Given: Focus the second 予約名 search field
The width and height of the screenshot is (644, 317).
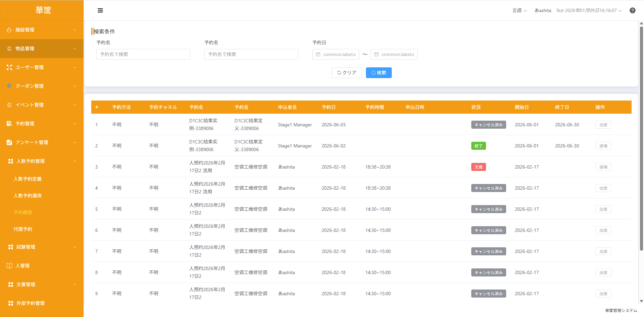Looking at the screenshot, I should [x=251, y=54].
